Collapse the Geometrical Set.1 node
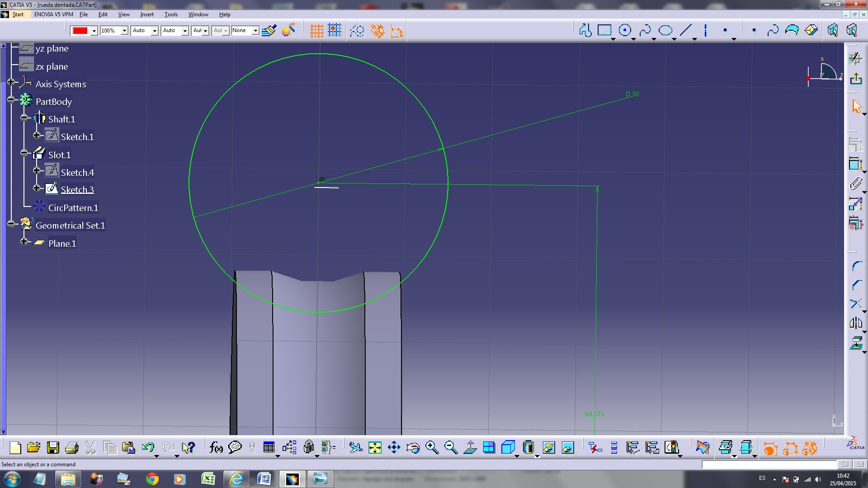Image resolution: width=868 pixels, height=488 pixels. (11, 223)
